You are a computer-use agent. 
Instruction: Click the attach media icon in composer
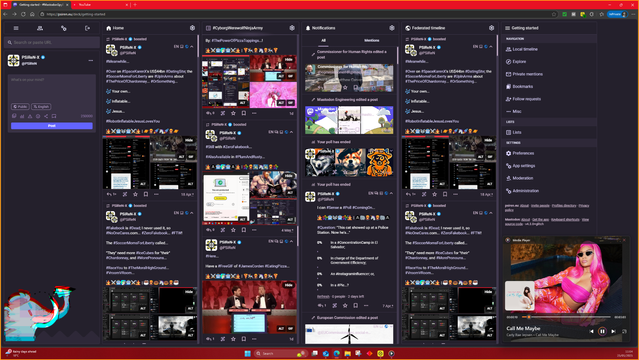(x=14, y=116)
